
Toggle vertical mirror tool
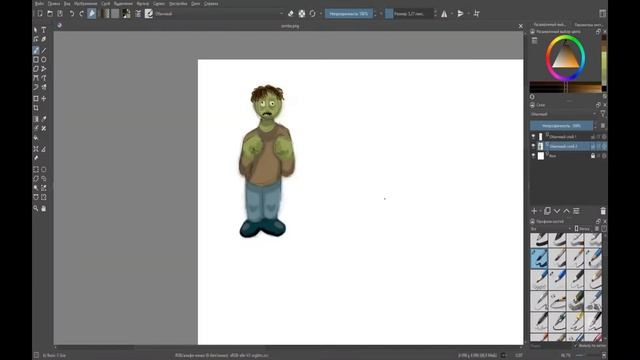tap(460, 13)
